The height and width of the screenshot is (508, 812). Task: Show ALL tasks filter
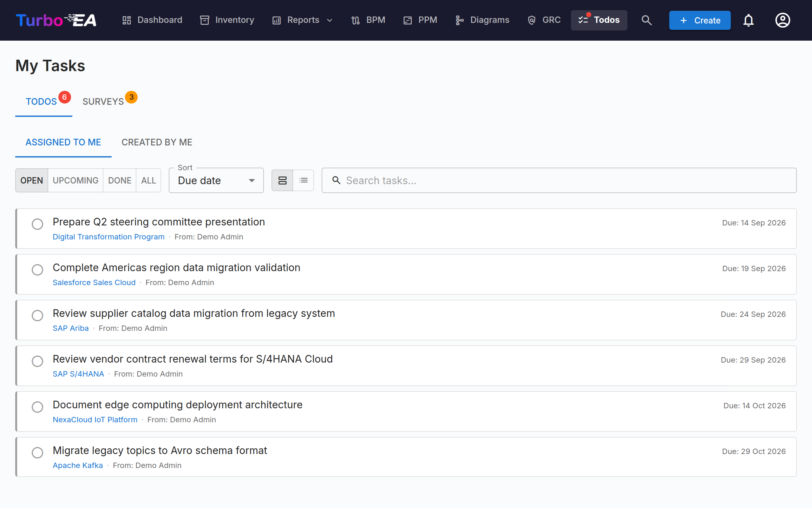[148, 180]
